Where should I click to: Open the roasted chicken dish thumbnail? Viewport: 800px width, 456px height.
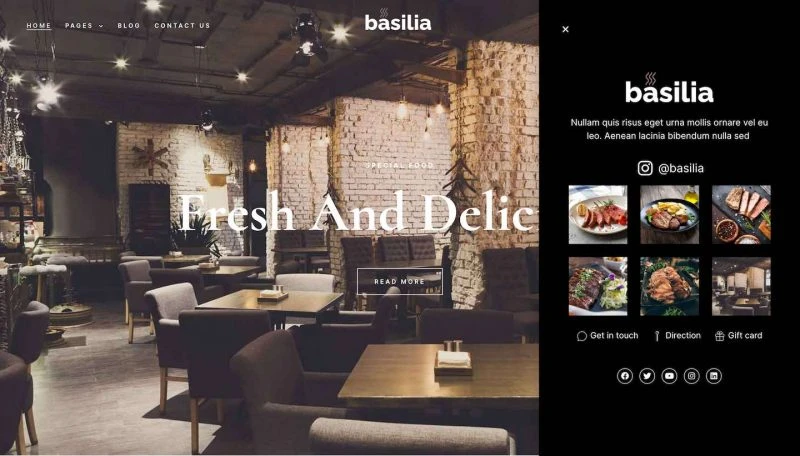[669, 286]
